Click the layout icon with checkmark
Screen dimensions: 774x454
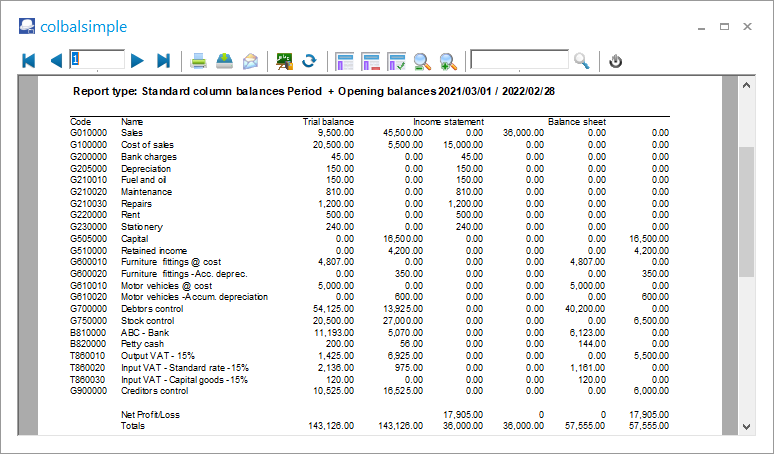tap(397, 61)
